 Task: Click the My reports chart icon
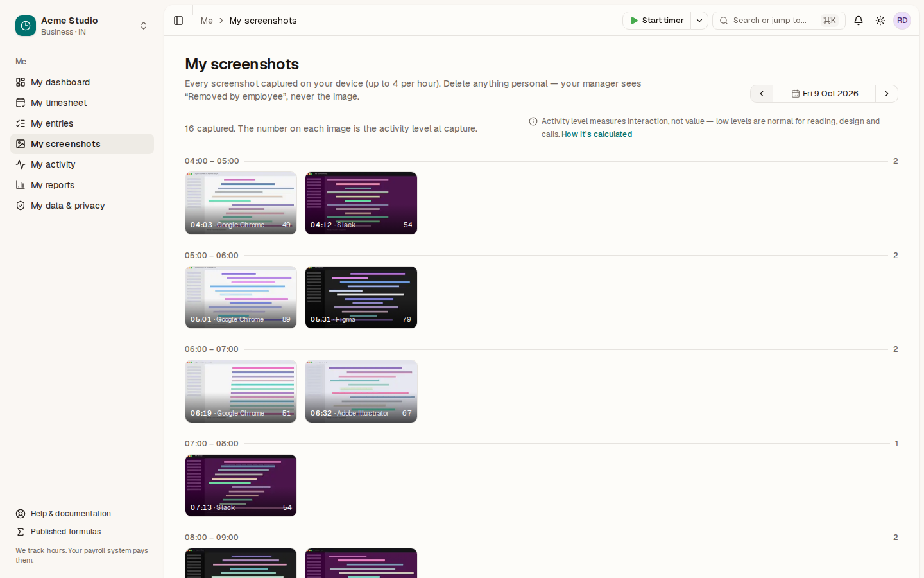(x=21, y=185)
